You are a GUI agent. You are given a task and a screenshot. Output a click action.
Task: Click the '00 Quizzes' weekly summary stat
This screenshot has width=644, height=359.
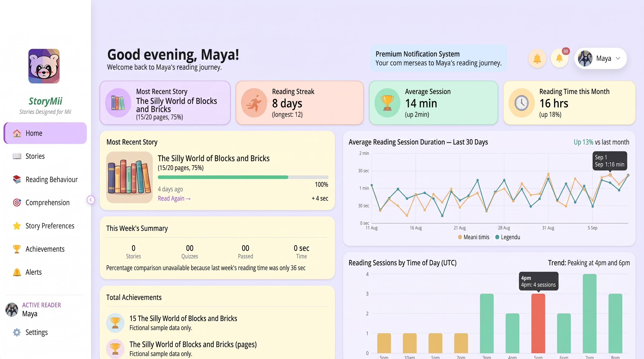(190, 252)
